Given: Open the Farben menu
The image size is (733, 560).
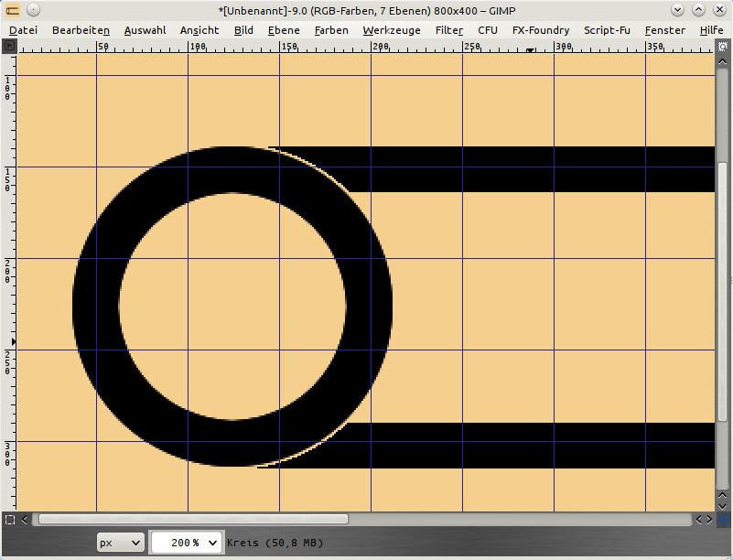Looking at the screenshot, I should click(x=330, y=30).
